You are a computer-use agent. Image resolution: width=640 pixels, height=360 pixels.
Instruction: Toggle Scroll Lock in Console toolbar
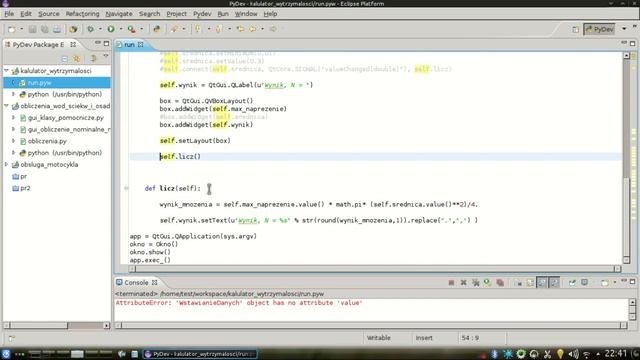pyautogui.click(x=530, y=282)
